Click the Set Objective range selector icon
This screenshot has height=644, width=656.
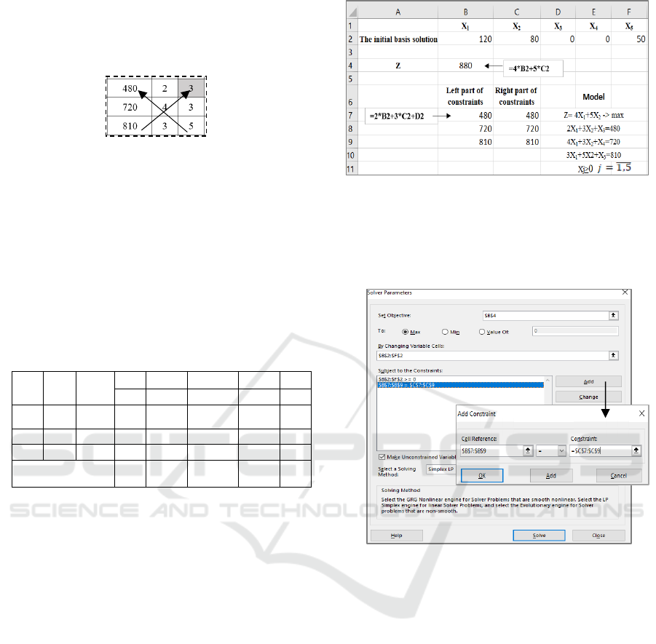click(613, 316)
